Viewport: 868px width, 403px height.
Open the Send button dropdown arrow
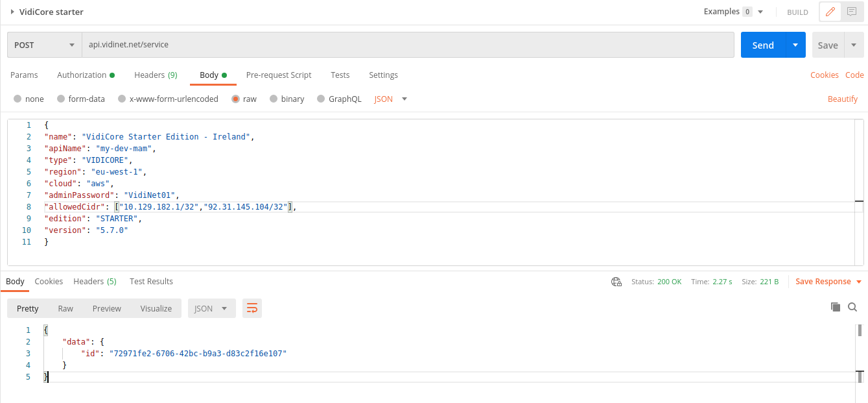(x=795, y=45)
